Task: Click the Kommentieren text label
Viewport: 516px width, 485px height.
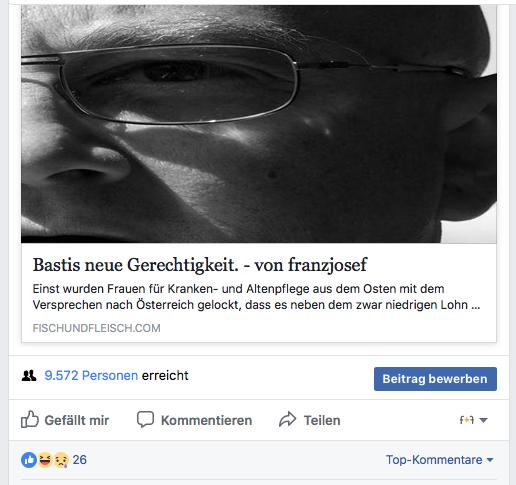Action: point(206,420)
